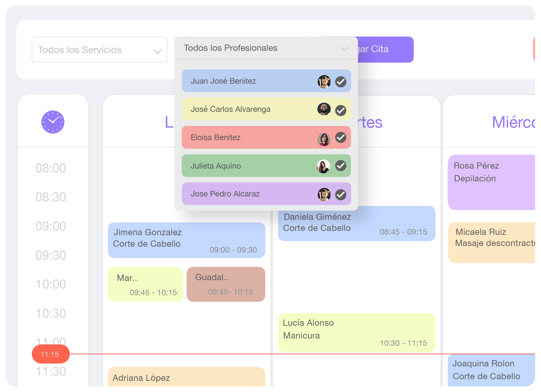Click Juan José Benitez's avatar photo
The image size is (541, 392).
(324, 81)
